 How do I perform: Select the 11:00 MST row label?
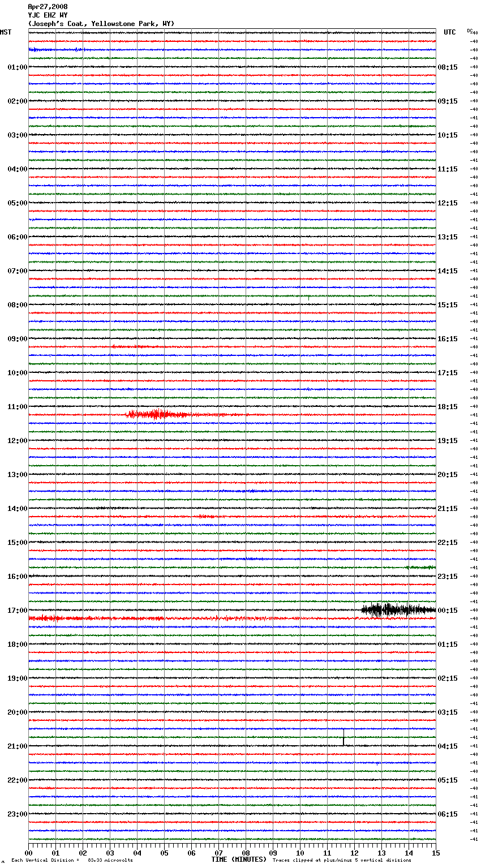(x=17, y=407)
